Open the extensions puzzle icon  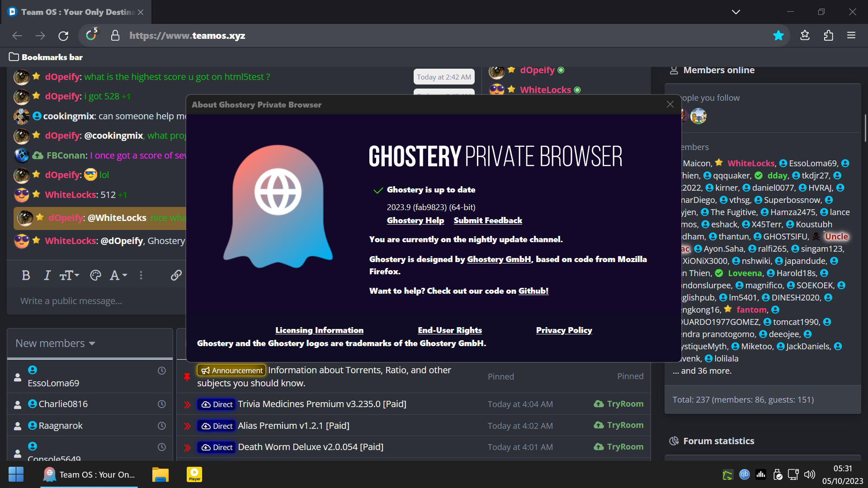tap(828, 35)
